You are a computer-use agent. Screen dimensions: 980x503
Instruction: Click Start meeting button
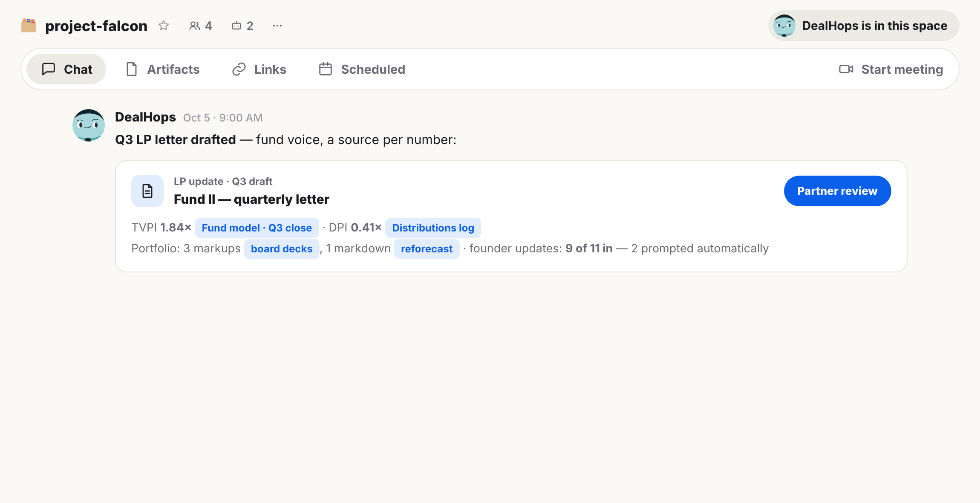pyautogui.click(x=891, y=69)
